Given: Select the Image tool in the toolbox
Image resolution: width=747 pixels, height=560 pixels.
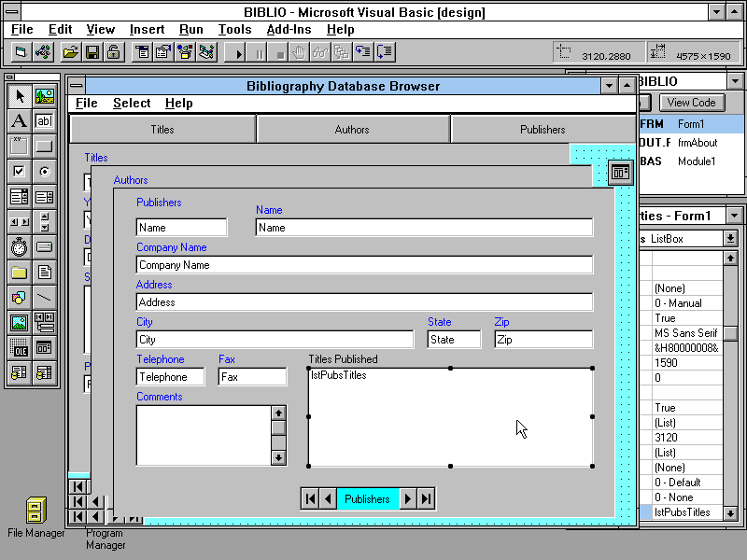Looking at the screenshot, I should coord(20,323).
